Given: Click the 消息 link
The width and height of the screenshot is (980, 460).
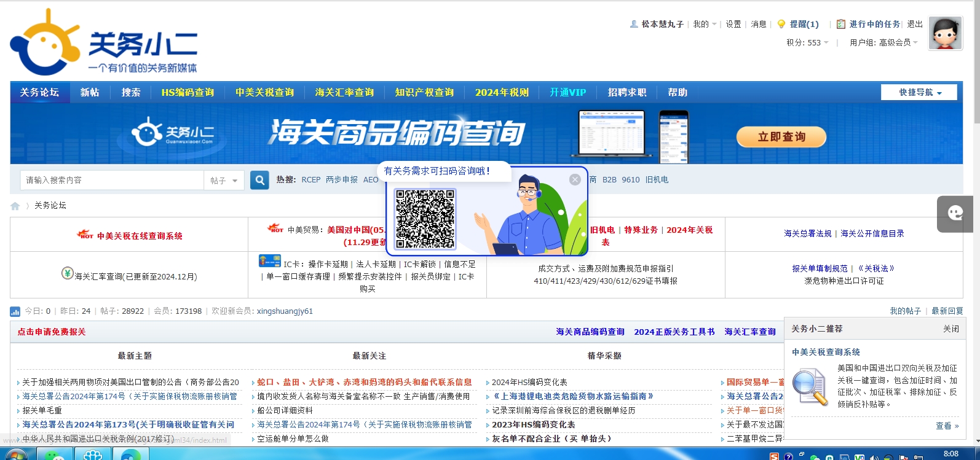Looking at the screenshot, I should click(x=759, y=24).
